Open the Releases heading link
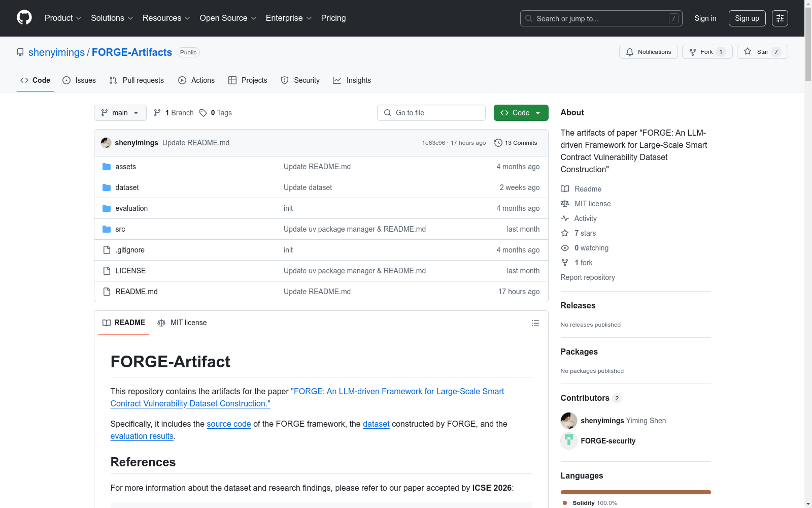This screenshot has width=812, height=508. 578,305
